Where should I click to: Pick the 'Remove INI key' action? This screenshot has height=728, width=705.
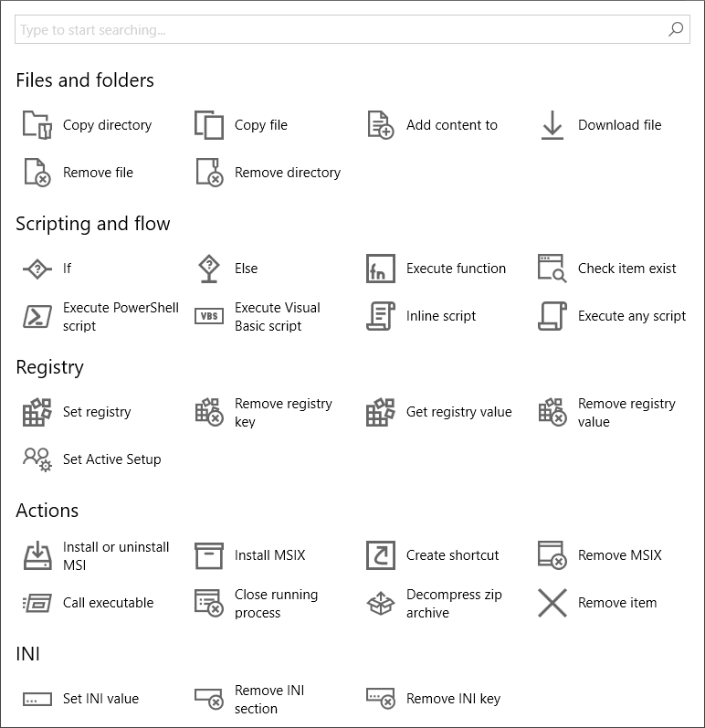(453, 699)
